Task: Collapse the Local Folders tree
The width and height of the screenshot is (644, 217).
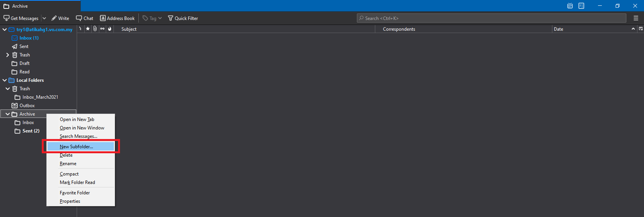Action: 5,80
